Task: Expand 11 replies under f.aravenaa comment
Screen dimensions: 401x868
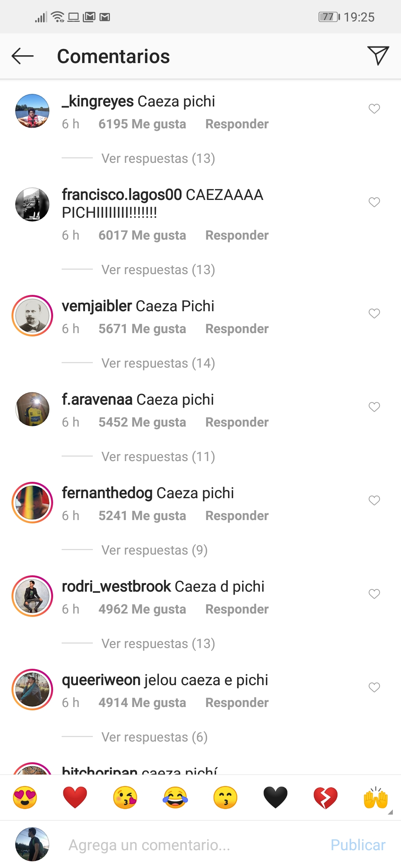Action: pos(159,457)
